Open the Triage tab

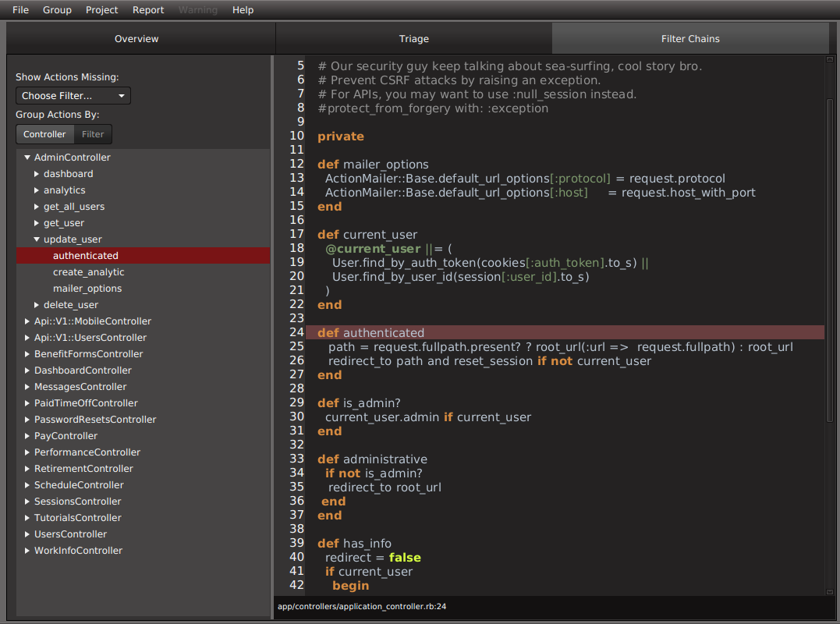[x=413, y=38]
